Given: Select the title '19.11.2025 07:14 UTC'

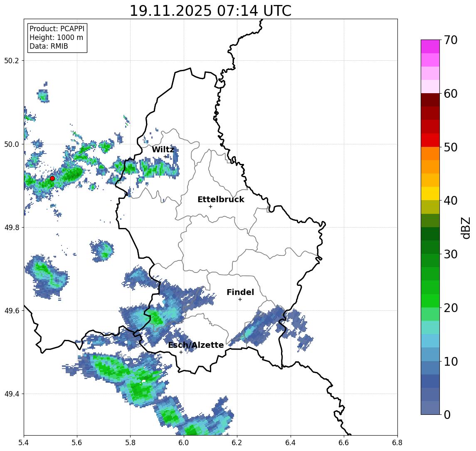Looking at the screenshot, I should click(210, 11).
